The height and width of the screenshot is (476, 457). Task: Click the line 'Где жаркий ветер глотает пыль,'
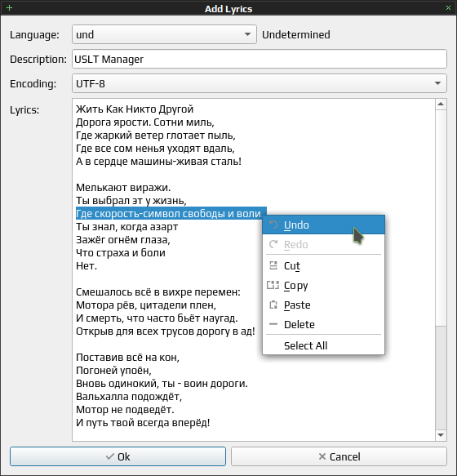click(156, 135)
